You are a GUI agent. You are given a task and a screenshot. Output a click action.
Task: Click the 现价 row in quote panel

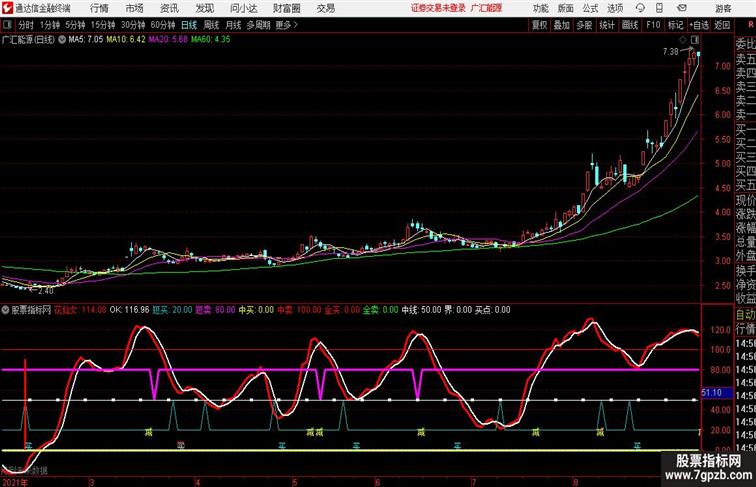click(x=745, y=201)
